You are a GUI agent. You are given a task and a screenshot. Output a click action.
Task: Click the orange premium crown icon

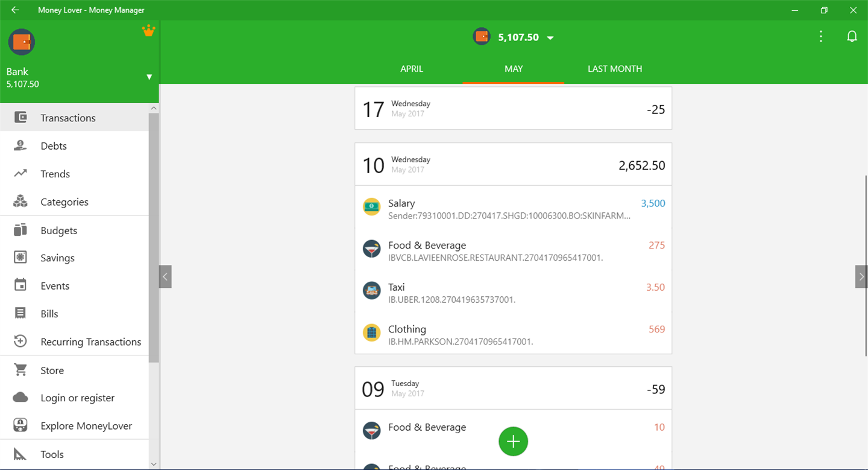pos(148,31)
